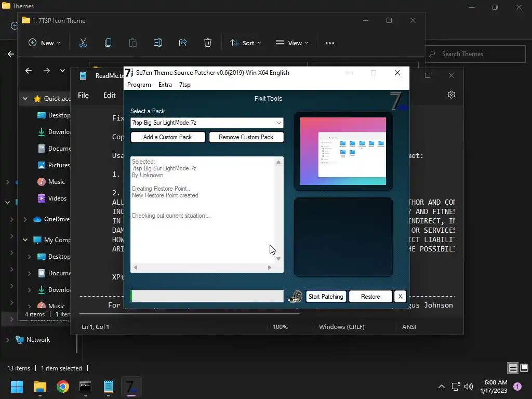Screen dimensions: 532x399
Task: Click Back arrow in Themes window
Action: coord(11,54)
